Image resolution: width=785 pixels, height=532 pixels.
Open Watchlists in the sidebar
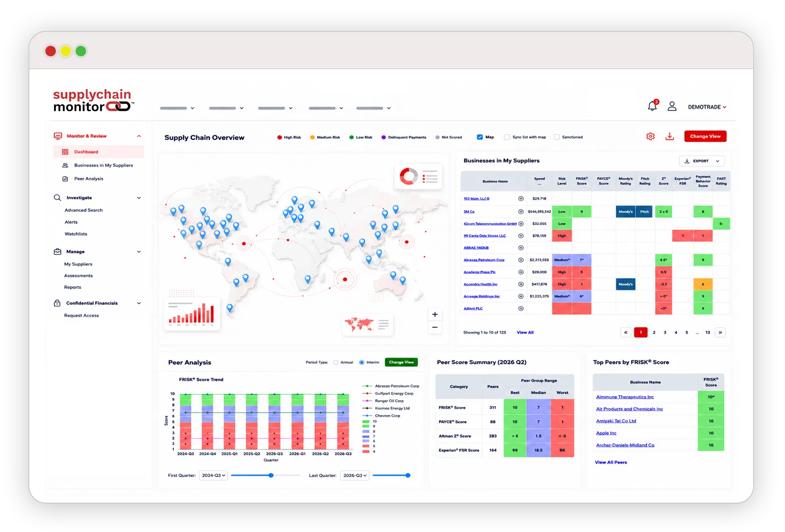click(76, 234)
